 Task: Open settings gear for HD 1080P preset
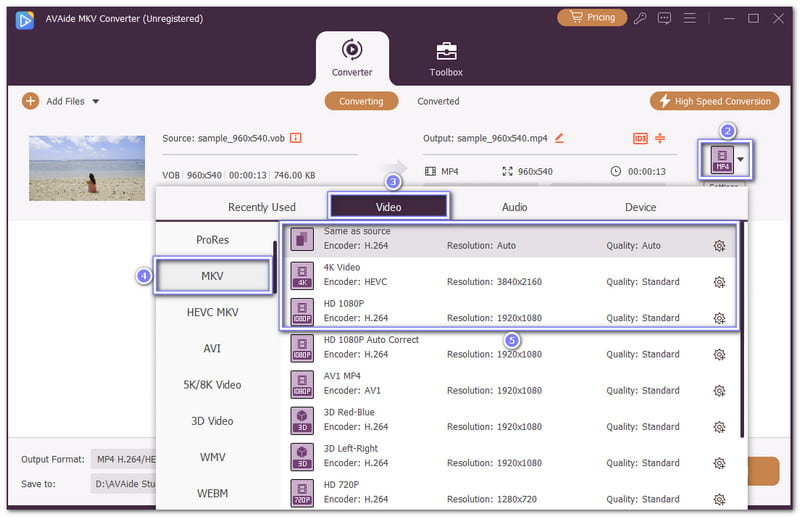click(719, 318)
